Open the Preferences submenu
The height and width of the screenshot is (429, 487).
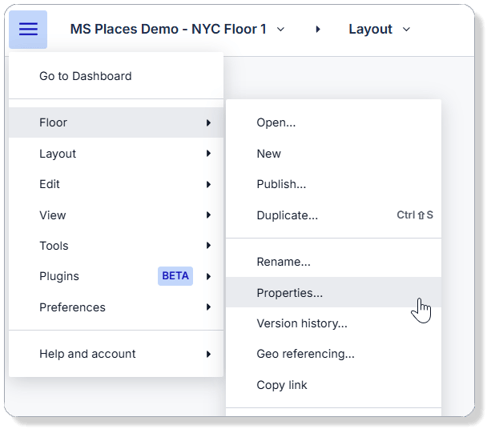pos(116,307)
